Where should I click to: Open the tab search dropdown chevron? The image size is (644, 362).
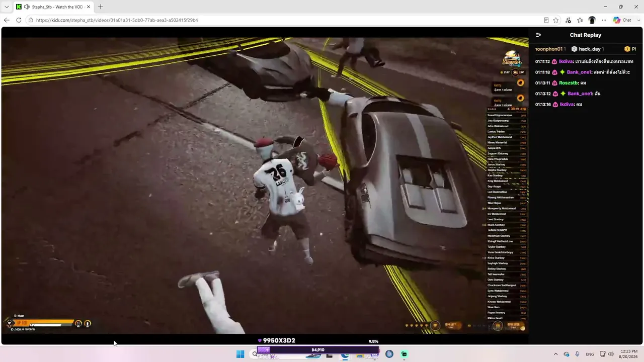[7, 7]
